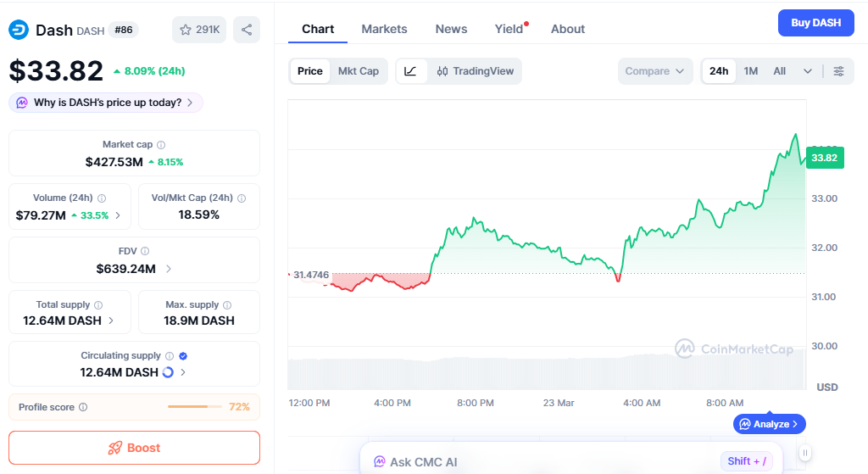Show Vol/Mkt Cap (24h) info icon
Image resolution: width=868 pixels, height=474 pixels.
tap(242, 198)
